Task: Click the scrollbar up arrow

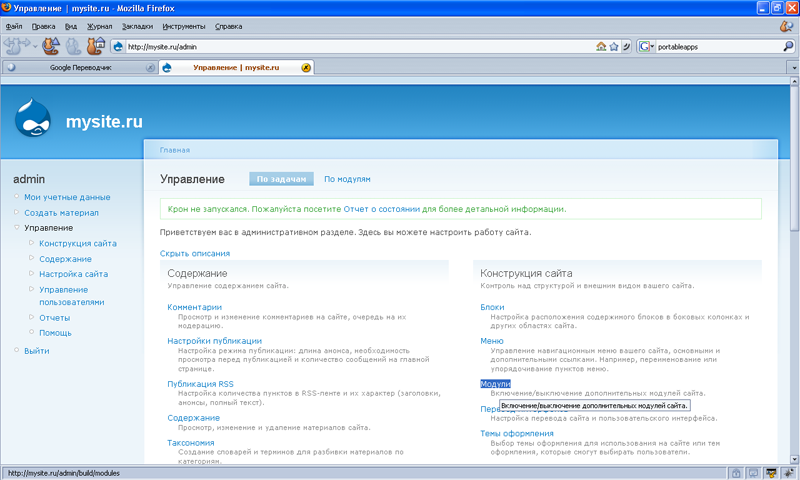Action: coord(794,81)
